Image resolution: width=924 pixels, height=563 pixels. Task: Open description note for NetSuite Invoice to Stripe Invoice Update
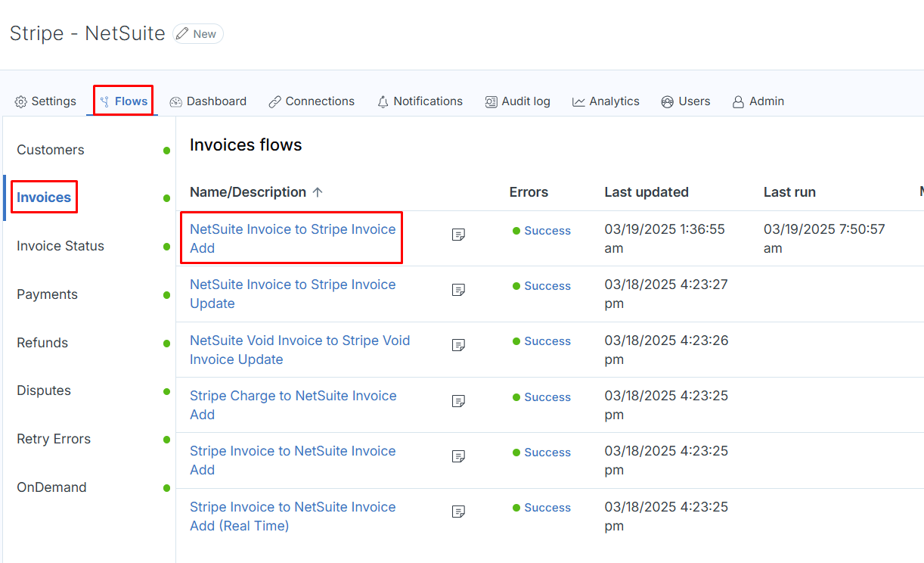point(458,290)
